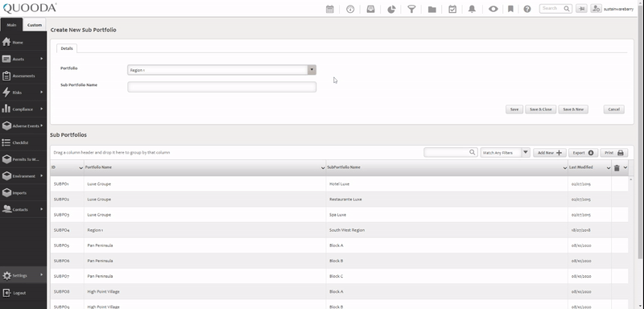
Task: Click the magnifier in the top search box
Action: (567, 8)
